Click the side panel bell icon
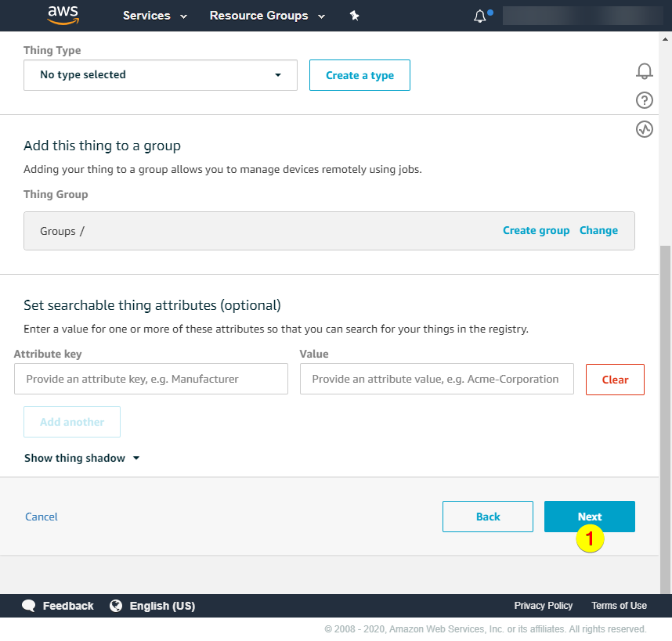Viewport: 672px width, 641px height. pyautogui.click(x=644, y=71)
